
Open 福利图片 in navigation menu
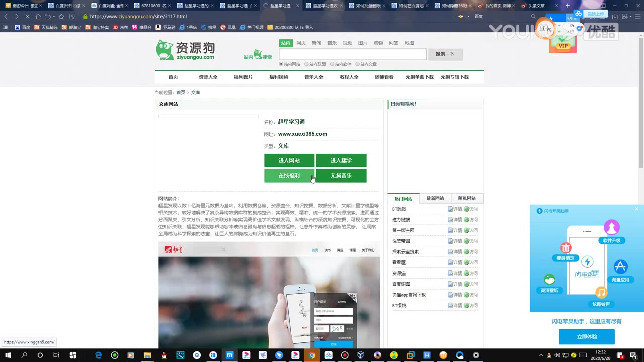pyautogui.click(x=244, y=77)
